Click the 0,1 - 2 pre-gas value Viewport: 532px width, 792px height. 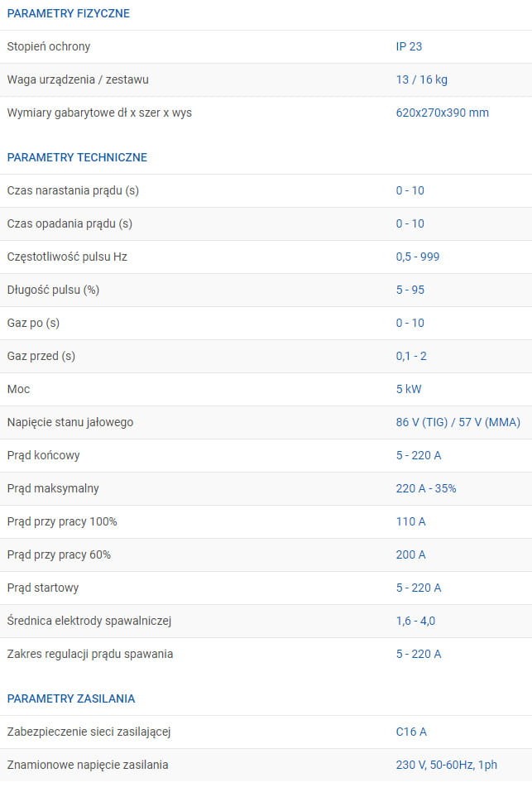click(411, 356)
